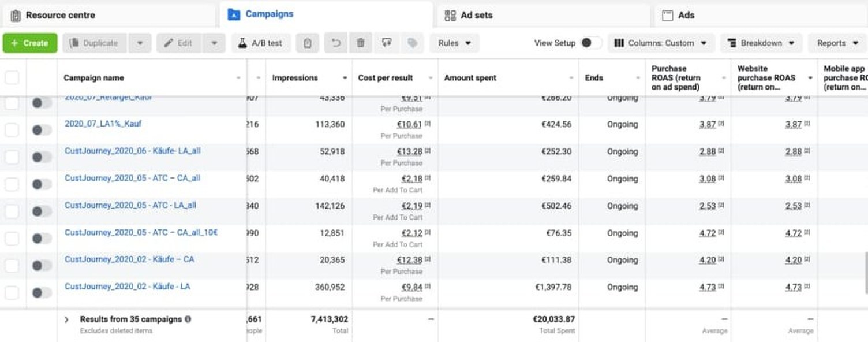Click the undo arrow icon

(336, 43)
